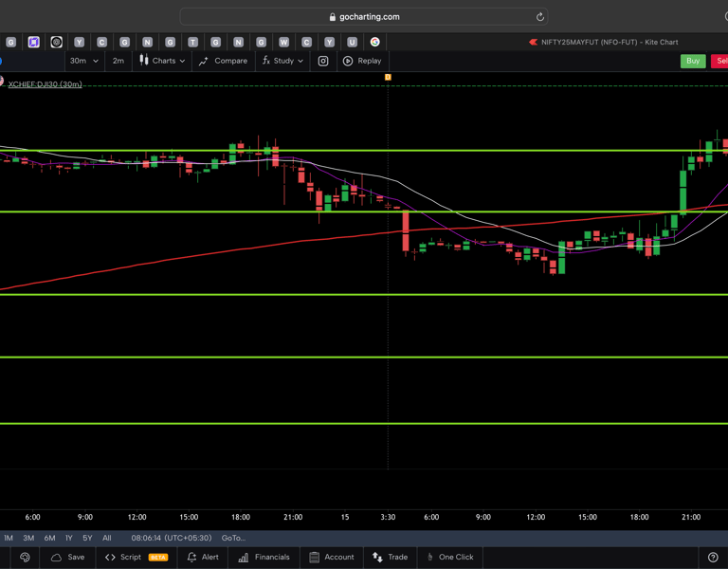
Task: Set chart range to 1Y
Action: [68, 538]
